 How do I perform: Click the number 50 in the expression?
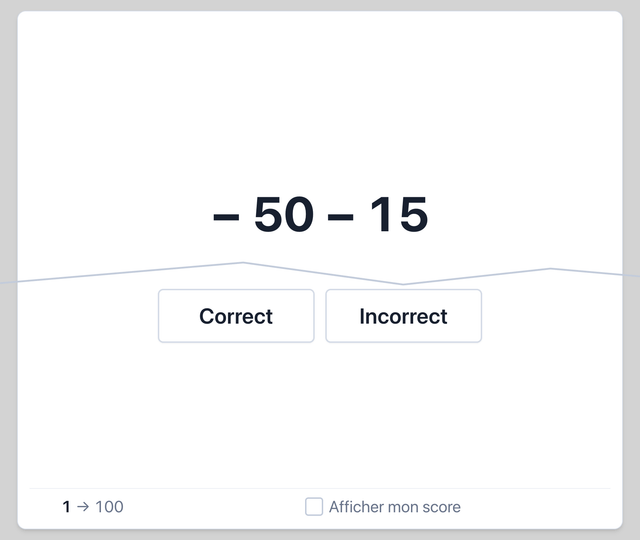(x=284, y=214)
